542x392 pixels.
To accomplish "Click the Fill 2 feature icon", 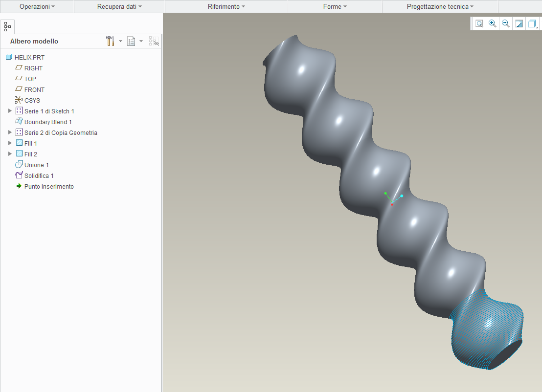I will (x=20, y=153).
